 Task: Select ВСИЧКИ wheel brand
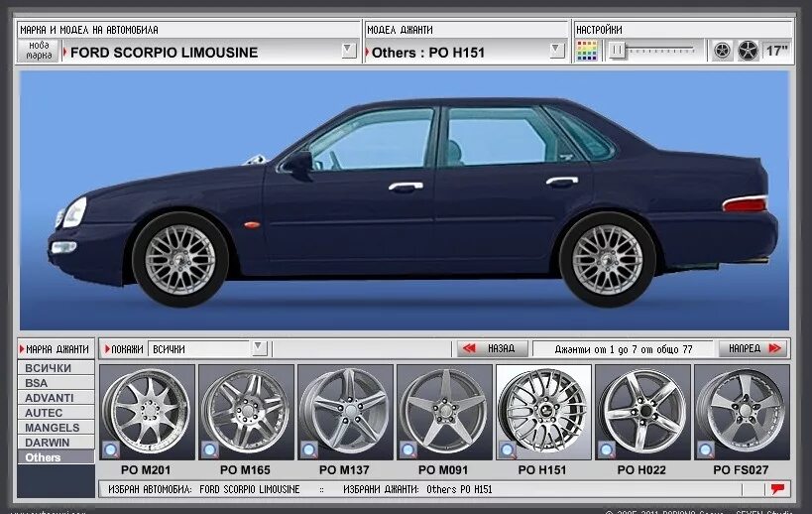point(56,368)
